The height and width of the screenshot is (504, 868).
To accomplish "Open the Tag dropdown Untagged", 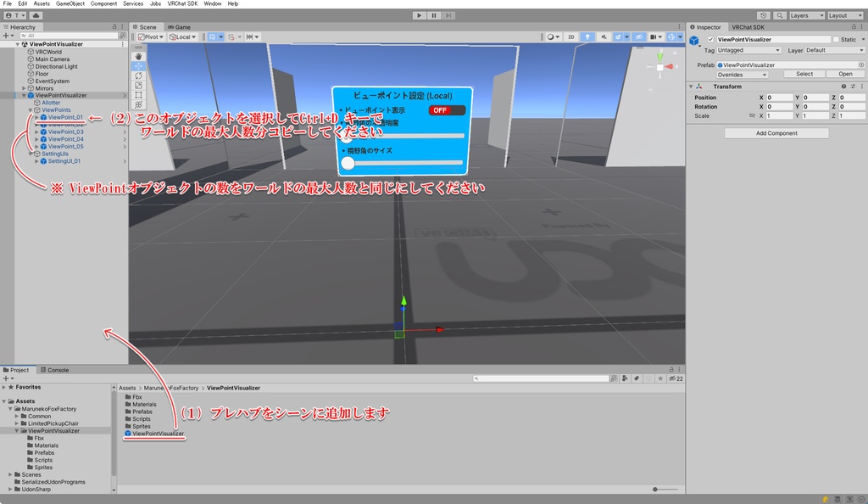I will pyautogui.click(x=748, y=50).
